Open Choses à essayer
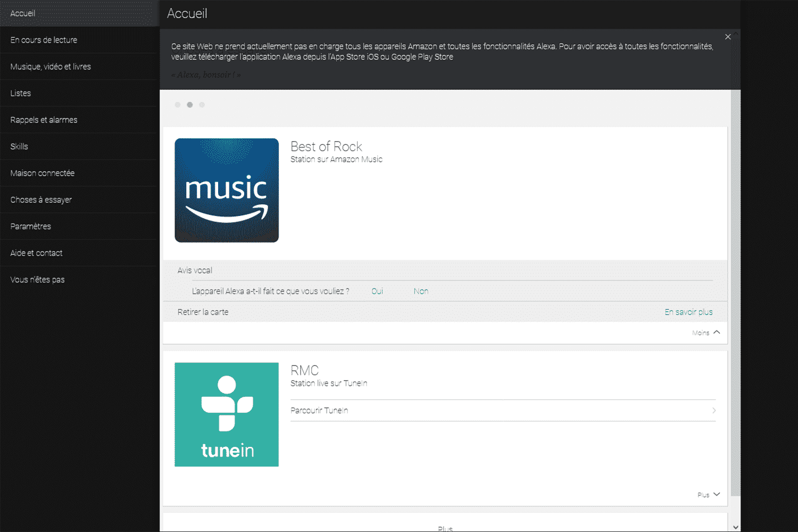The width and height of the screenshot is (798, 532). [80, 199]
